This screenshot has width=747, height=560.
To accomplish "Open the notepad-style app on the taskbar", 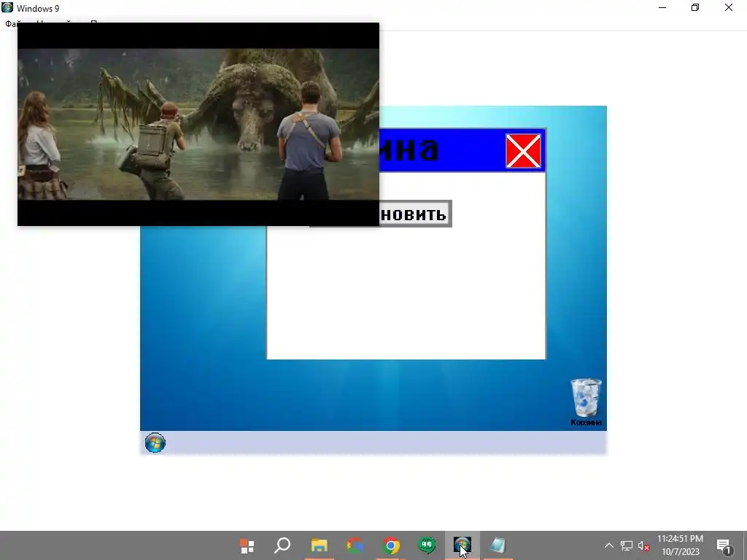I will [x=498, y=545].
